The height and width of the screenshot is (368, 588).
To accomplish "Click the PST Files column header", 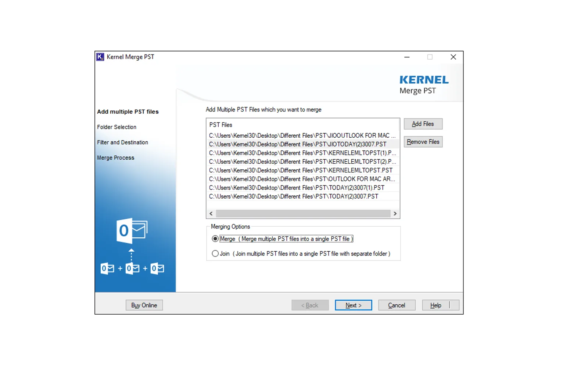I will tap(303, 125).
